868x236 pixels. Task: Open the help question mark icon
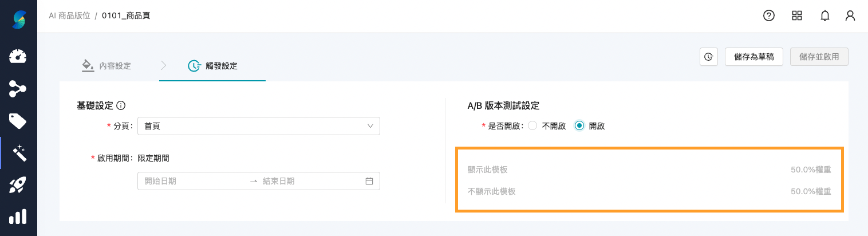pos(769,16)
